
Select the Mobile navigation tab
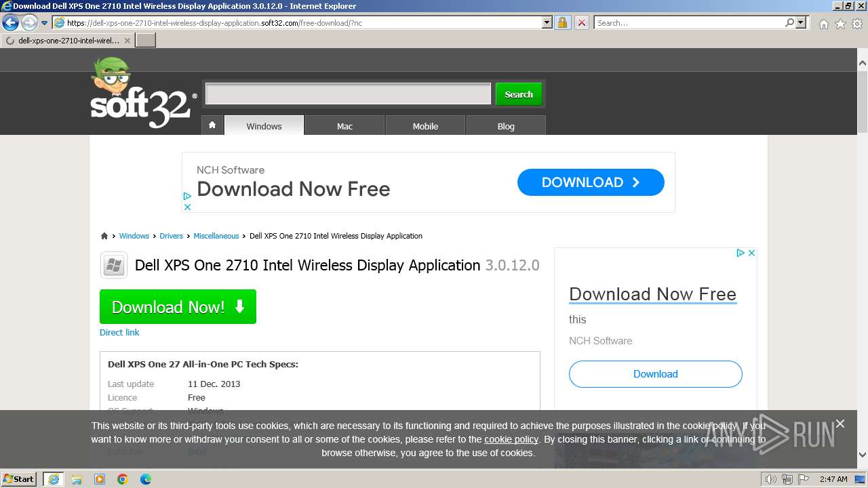425,126
